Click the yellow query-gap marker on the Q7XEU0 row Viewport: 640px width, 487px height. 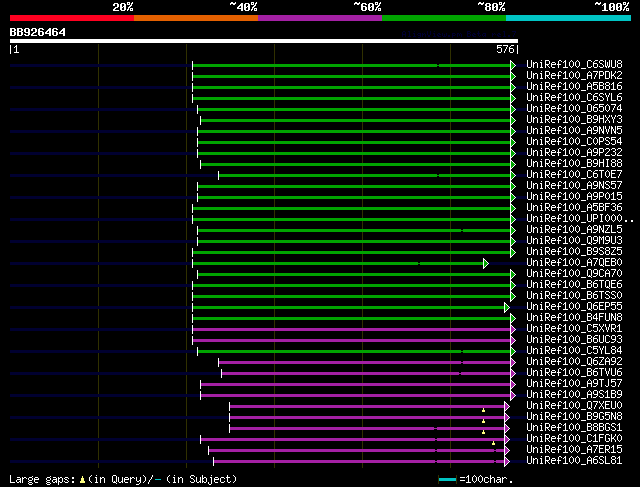click(483, 410)
